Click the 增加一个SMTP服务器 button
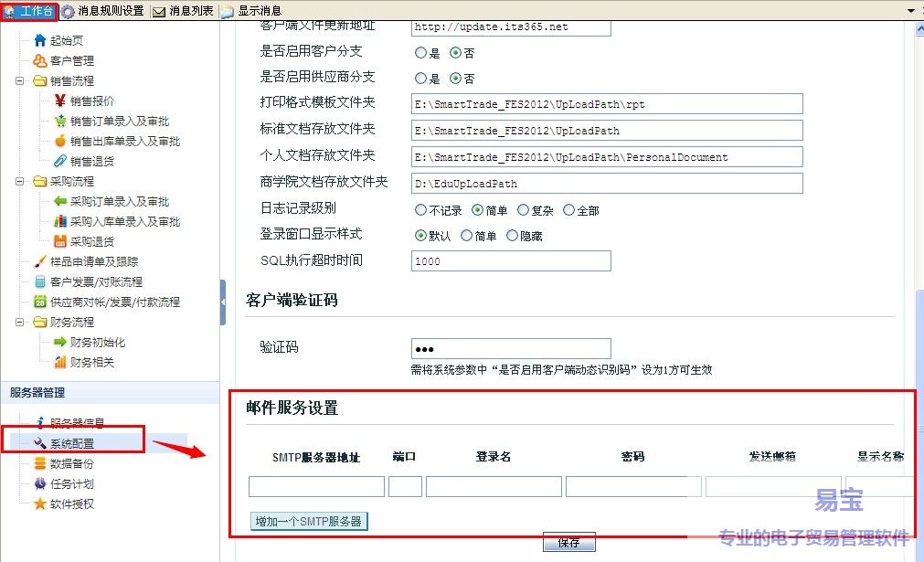This screenshot has height=562, width=924. pos(309,522)
